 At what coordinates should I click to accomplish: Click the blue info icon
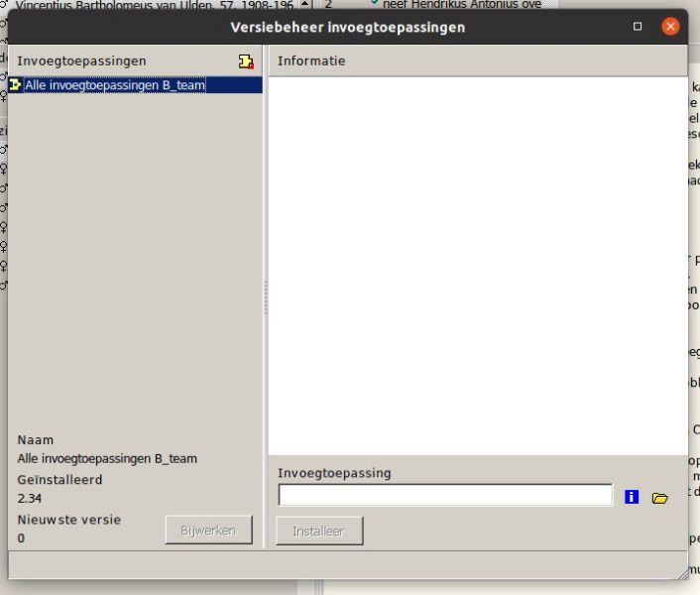[x=632, y=497]
